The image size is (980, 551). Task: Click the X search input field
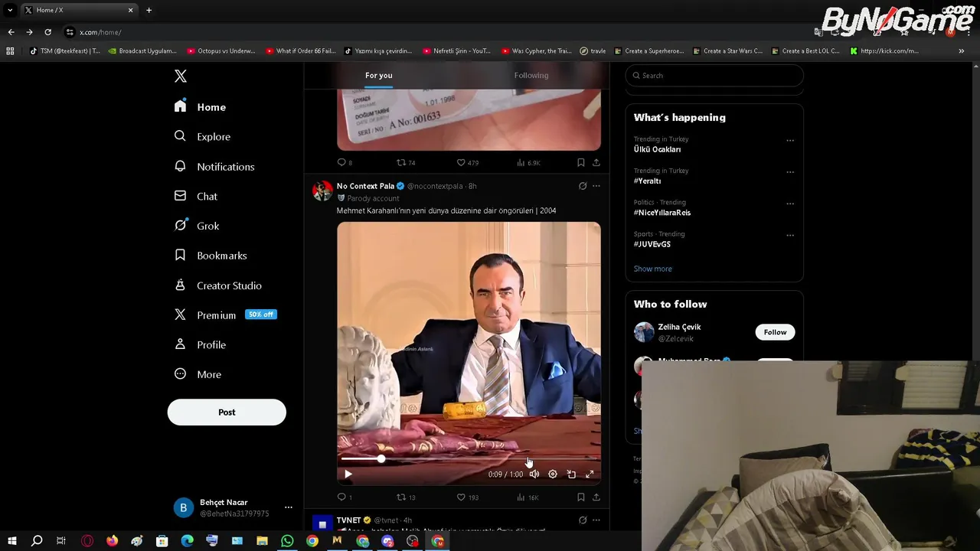[x=714, y=76]
